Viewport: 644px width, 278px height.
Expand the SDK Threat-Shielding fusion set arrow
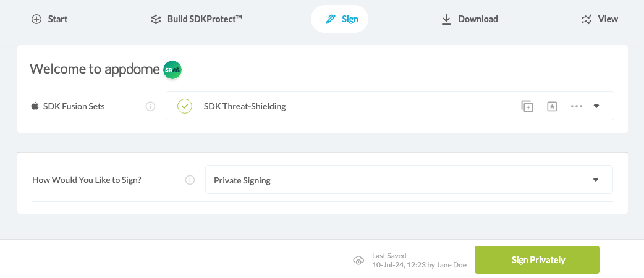[596, 106]
